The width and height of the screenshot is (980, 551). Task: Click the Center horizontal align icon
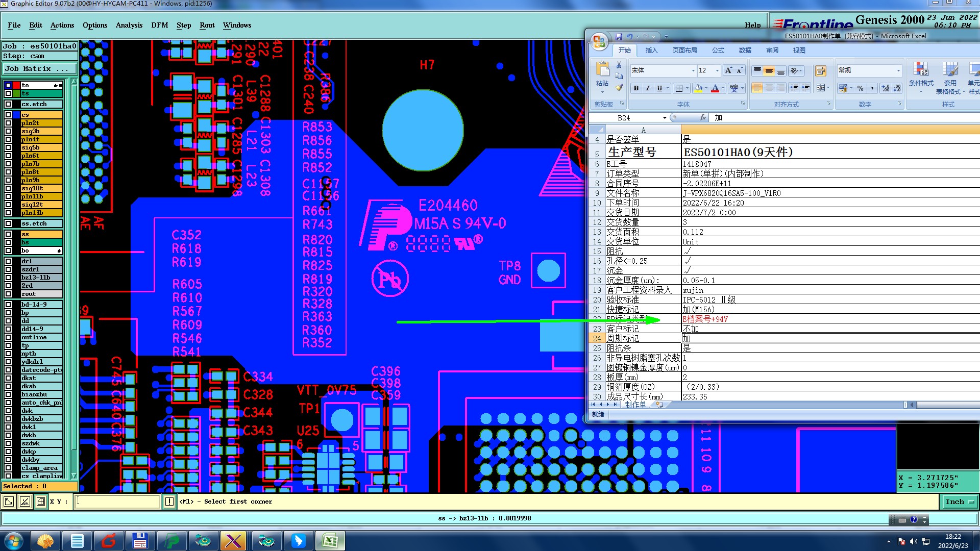(x=769, y=88)
